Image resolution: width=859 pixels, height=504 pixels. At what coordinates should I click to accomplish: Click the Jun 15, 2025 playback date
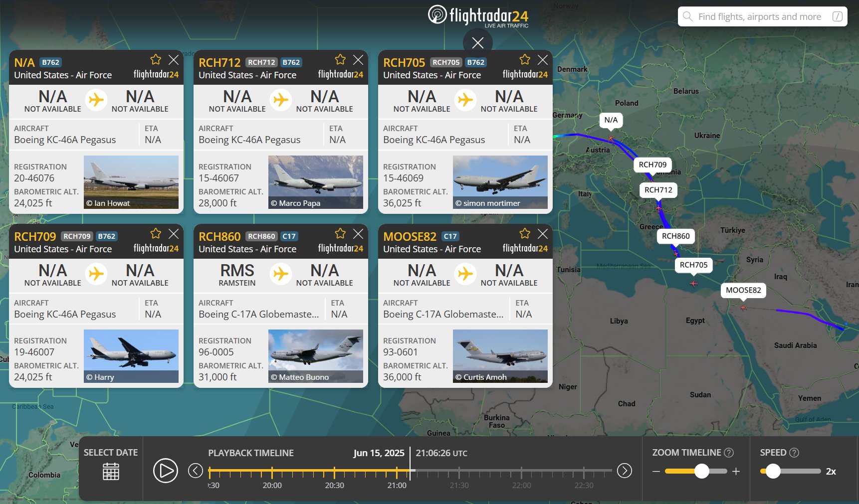(379, 453)
